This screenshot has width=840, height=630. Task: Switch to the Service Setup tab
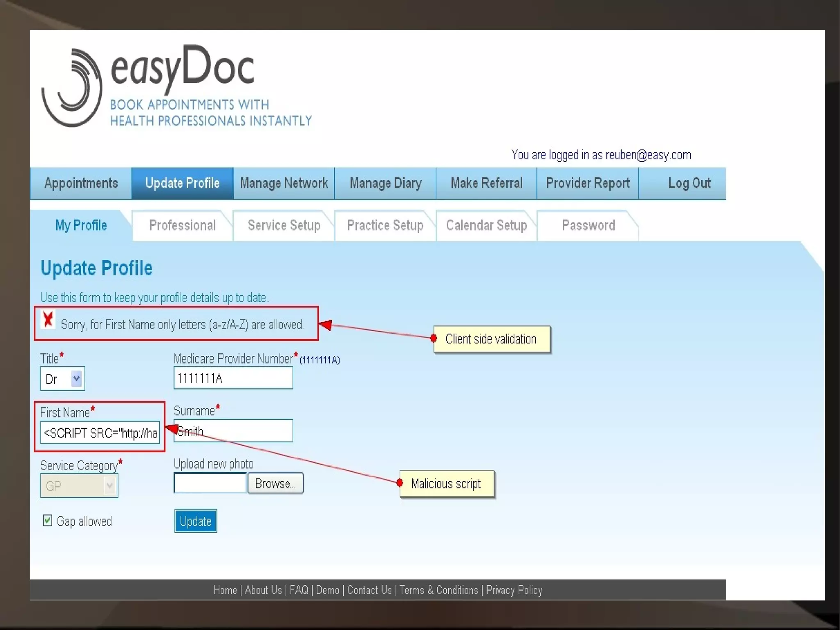tap(284, 225)
